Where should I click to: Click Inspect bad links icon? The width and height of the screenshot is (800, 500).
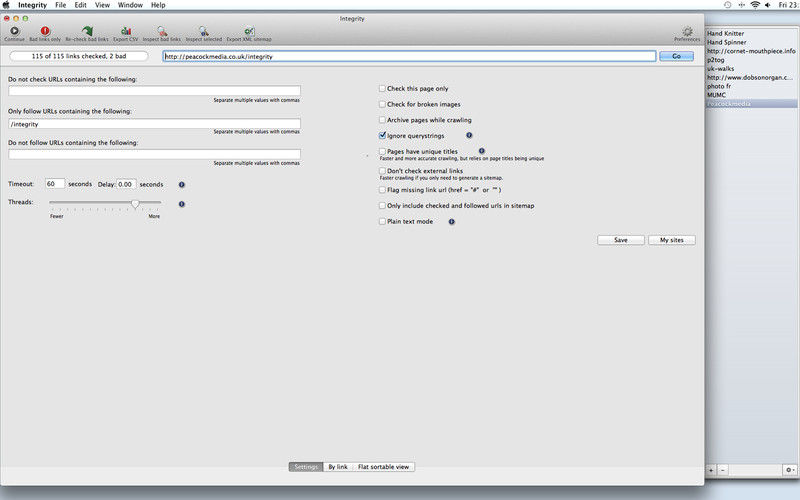pos(162,32)
